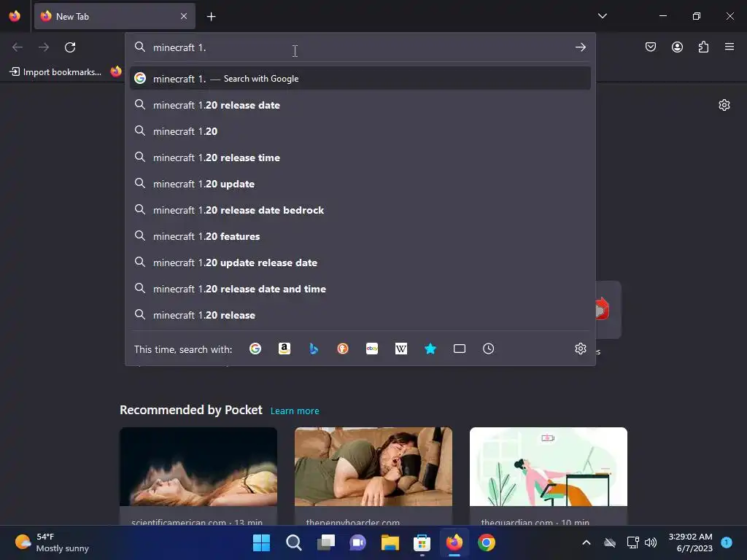The height and width of the screenshot is (560, 747).
Task: Pick 'minecraft 1.20 release' suggestion
Action: [360, 315]
